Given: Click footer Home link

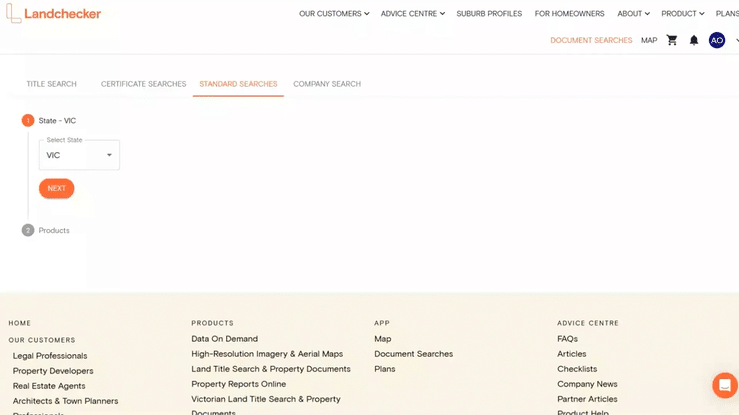Looking at the screenshot, I should coord(19,323).
